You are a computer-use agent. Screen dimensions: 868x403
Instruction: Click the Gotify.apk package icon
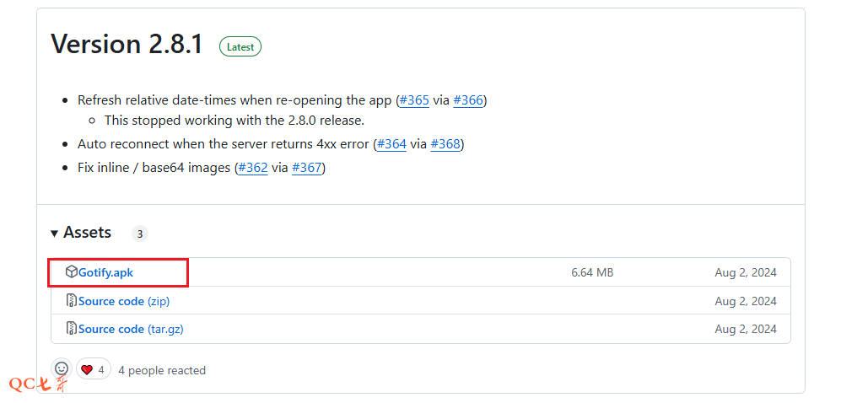[x=72, y=272]
